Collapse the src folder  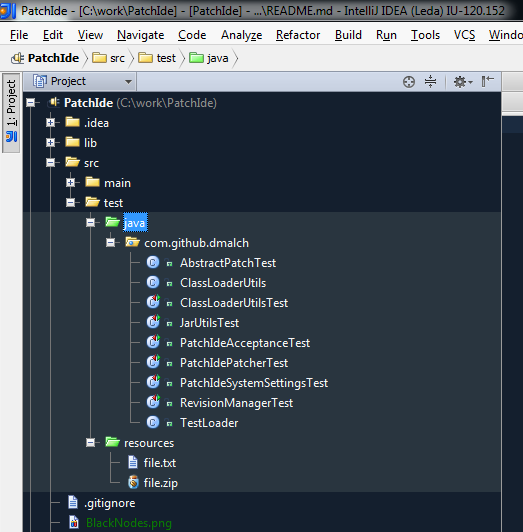(x=51, y=163)
